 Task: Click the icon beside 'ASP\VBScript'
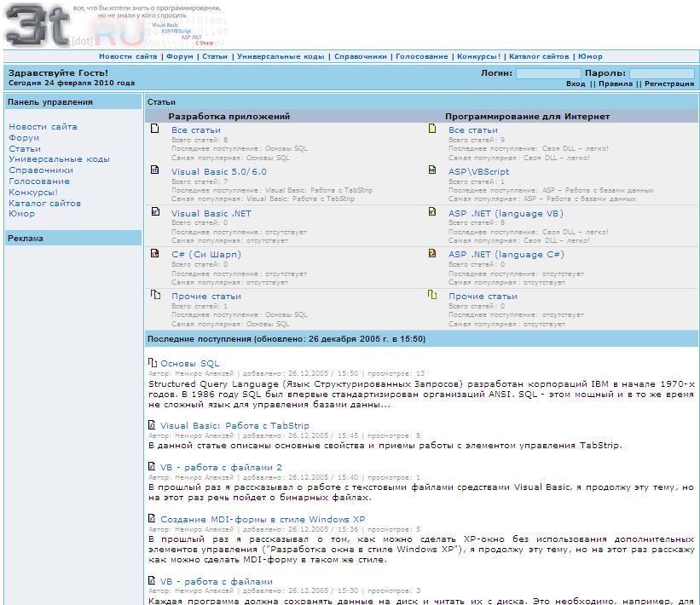pos(432,170)
